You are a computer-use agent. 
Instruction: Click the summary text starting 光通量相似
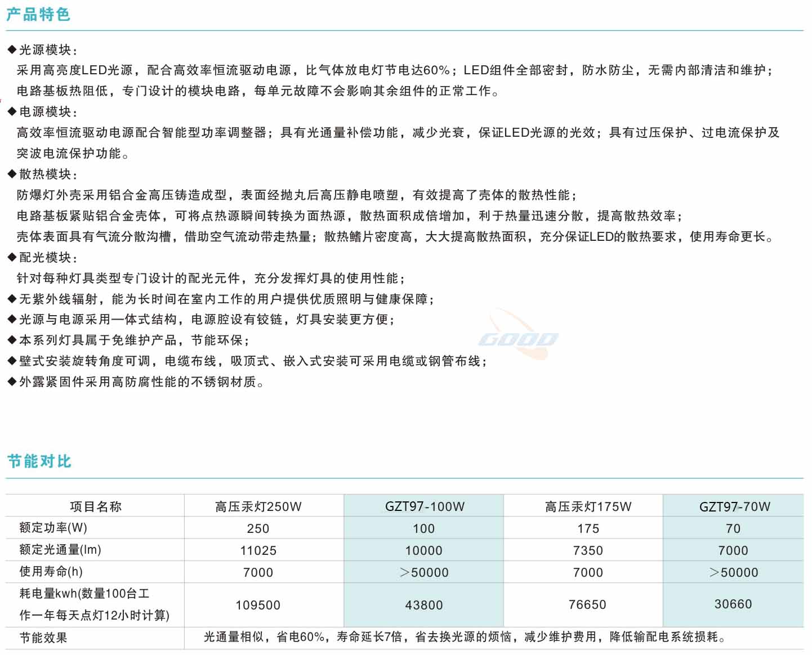[x=465, y=637]
